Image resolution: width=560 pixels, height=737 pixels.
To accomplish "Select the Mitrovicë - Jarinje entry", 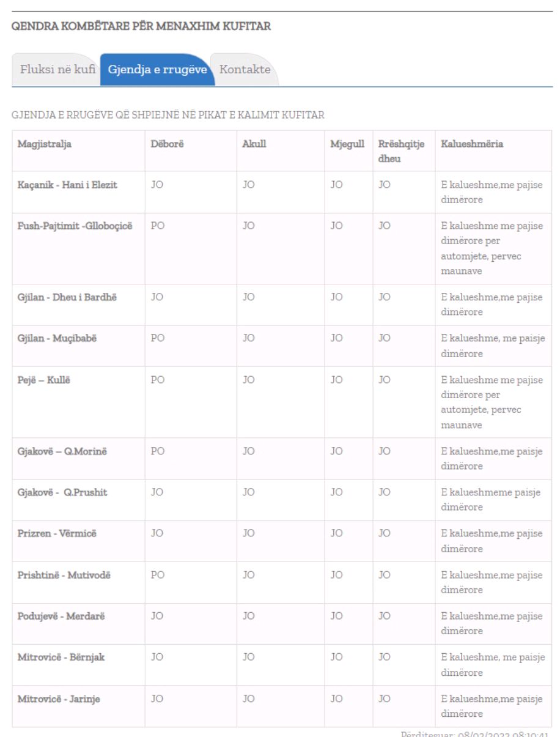I will click(59, 699).
